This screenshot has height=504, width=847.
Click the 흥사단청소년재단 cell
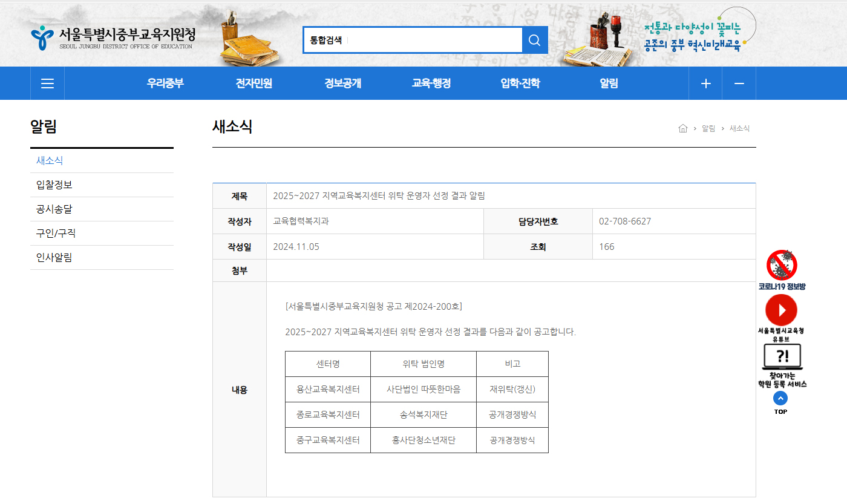pyautogui.click(x=423, y=440)
